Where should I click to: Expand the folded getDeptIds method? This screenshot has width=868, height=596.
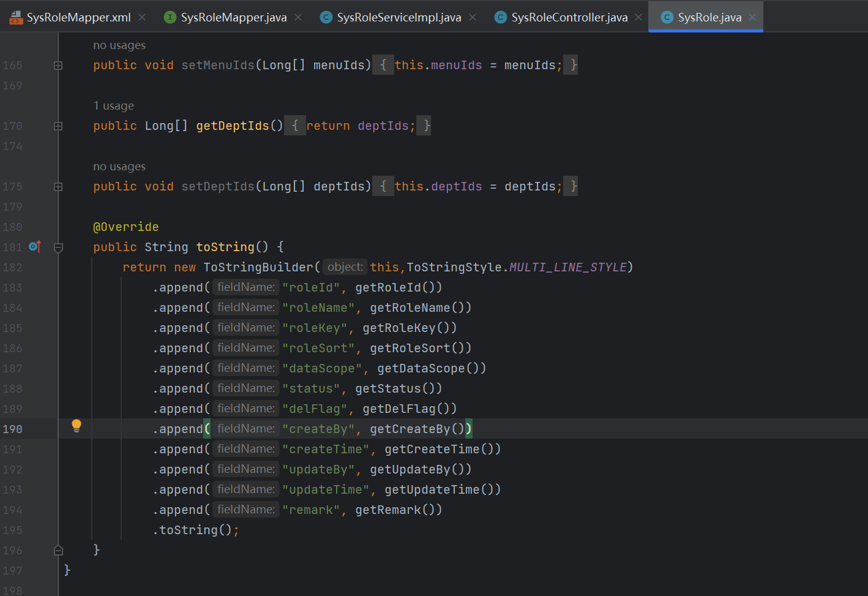pyautogui.click(x=58, y=126)
